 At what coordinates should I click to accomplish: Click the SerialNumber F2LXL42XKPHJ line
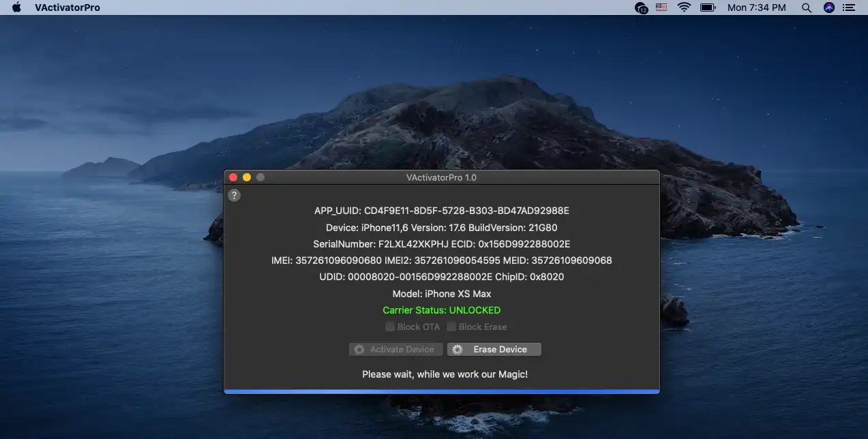(x=442, y=243)
